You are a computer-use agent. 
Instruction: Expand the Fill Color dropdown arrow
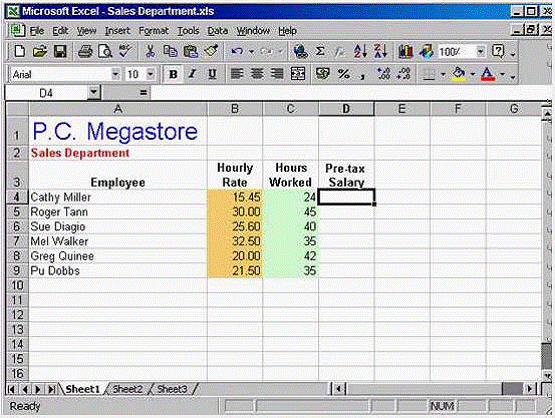coord(473,74)
